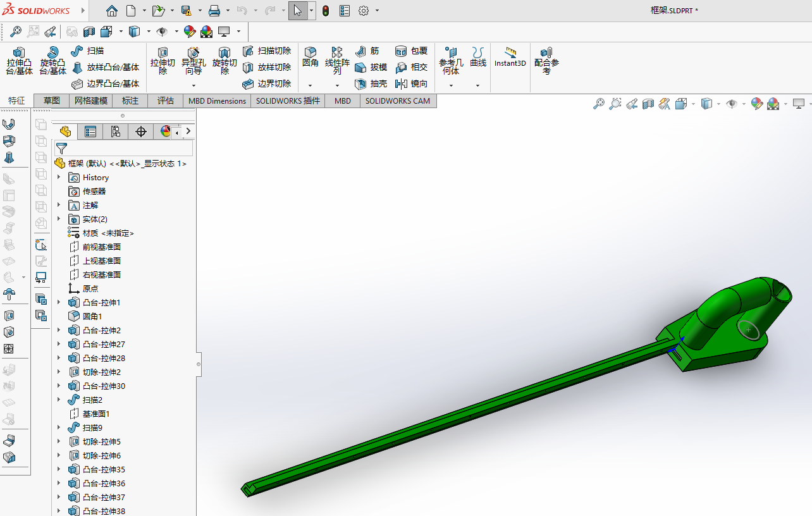
Task: Select the Mirror (镜向) tool
Action: 411,84
